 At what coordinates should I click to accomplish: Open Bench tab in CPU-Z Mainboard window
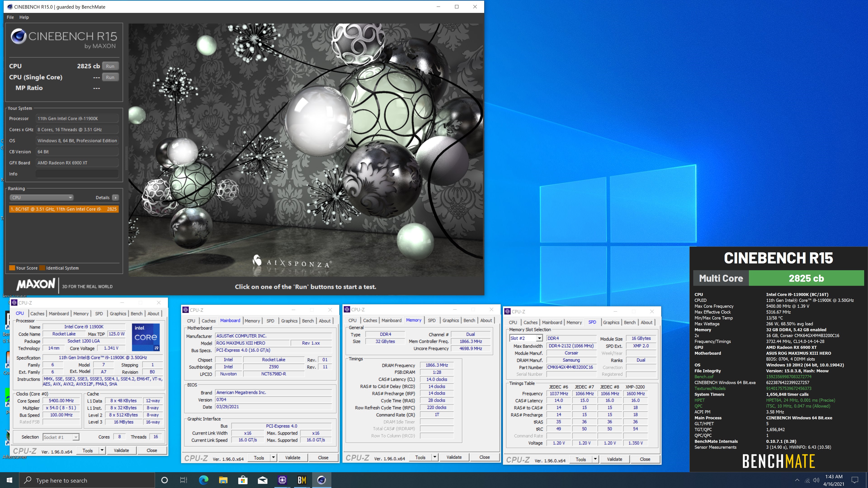coord(308,321)
